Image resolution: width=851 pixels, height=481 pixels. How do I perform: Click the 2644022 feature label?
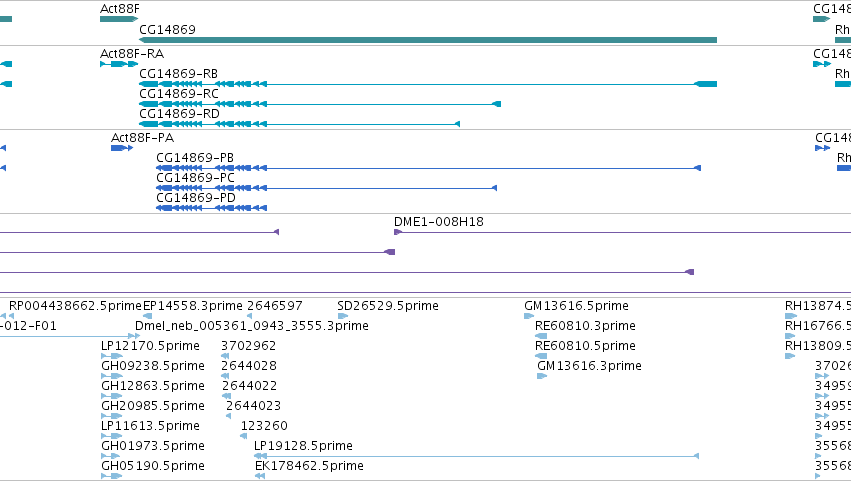click(250, 387)
